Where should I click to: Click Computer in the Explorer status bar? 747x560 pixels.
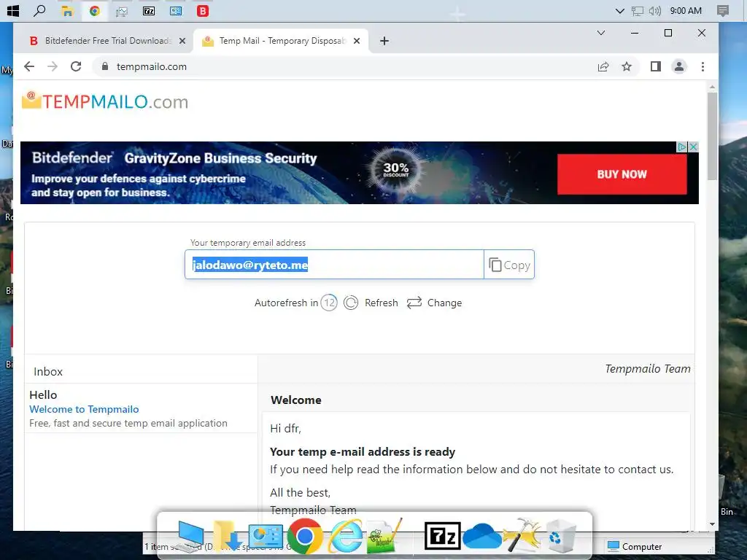[635, 547]
